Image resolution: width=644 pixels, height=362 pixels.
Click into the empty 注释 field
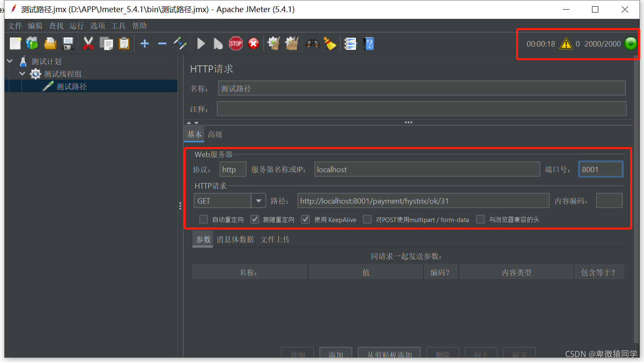(422, 109)
